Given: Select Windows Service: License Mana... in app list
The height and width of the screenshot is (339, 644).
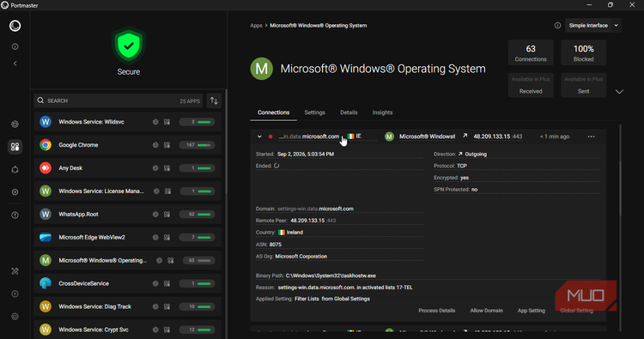Looking at the screenshot, I should [128, 191].
